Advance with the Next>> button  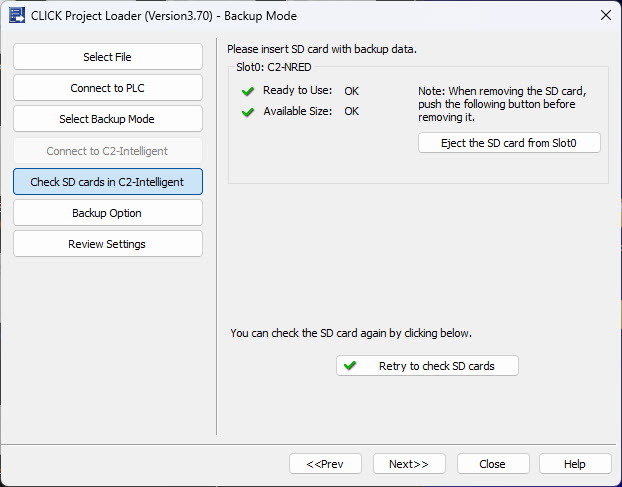409,464
